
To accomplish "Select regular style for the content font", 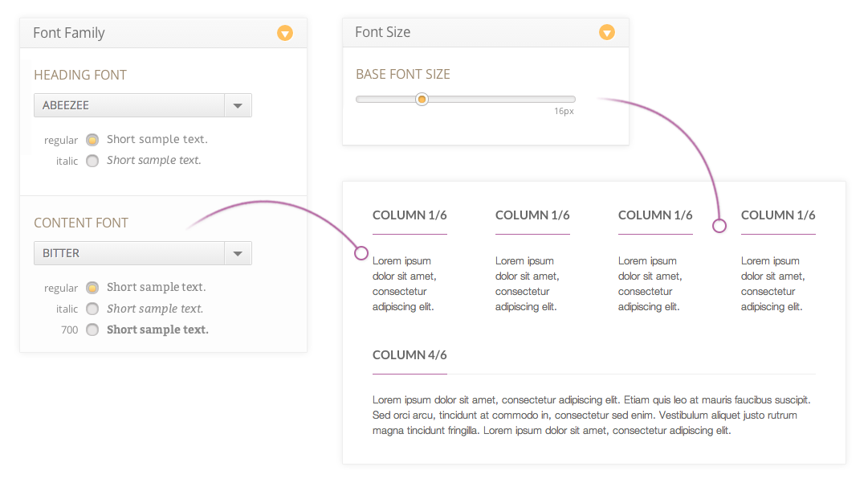I will (92, 288).
